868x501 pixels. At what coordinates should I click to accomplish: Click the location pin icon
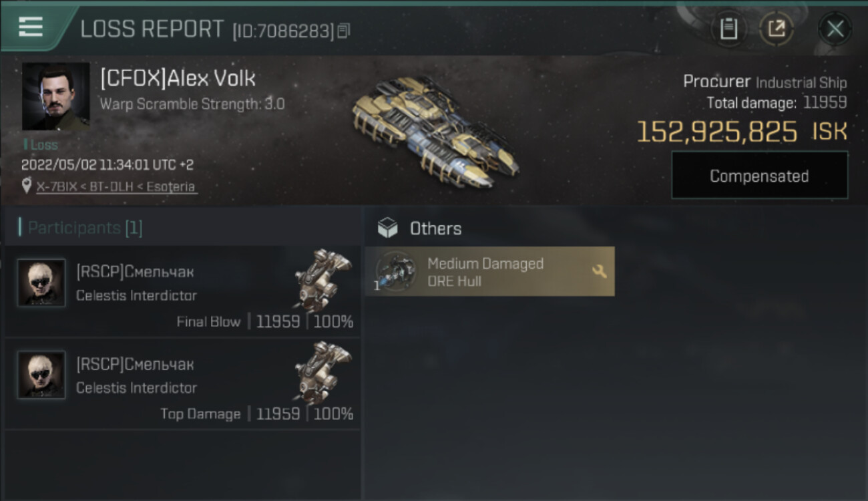(27, 186)
